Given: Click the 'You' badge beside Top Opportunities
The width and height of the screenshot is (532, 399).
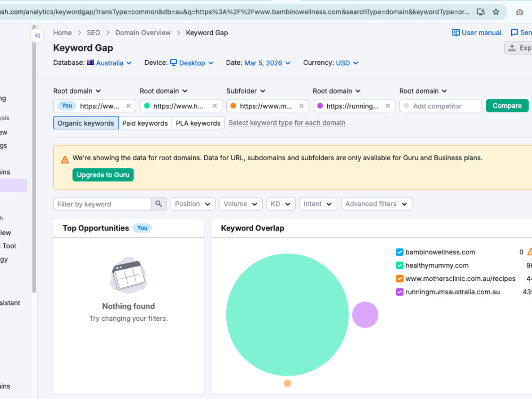Looking at the screenshot, I should [x=142, y=228].
